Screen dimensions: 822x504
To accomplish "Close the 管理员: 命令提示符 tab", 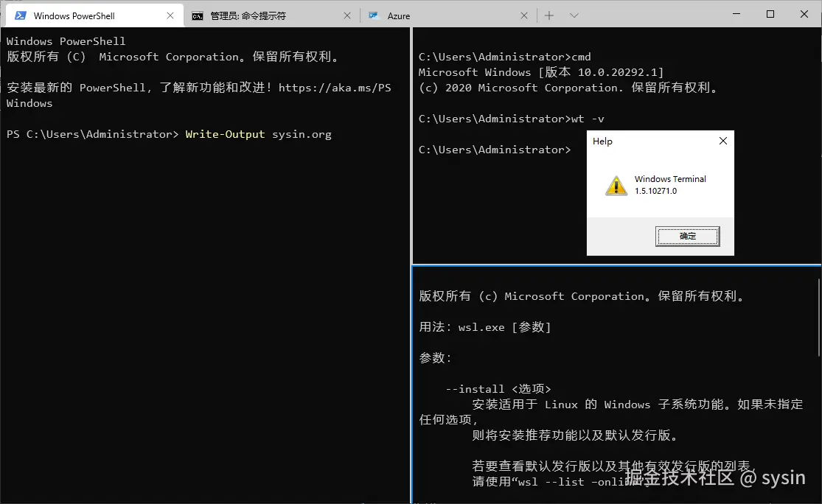I will coord(346,15).
